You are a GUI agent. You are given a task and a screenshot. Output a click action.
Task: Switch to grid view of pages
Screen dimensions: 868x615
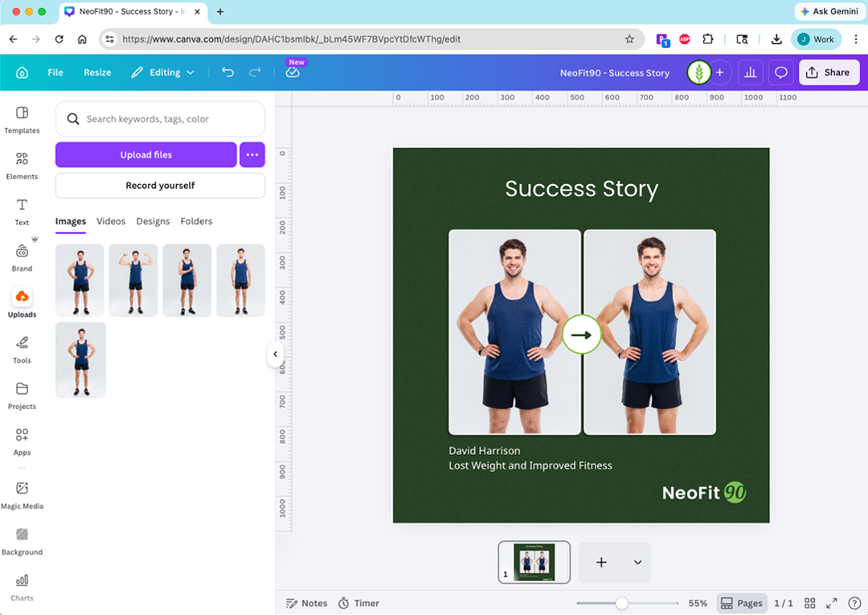click(x=810, y=603)
